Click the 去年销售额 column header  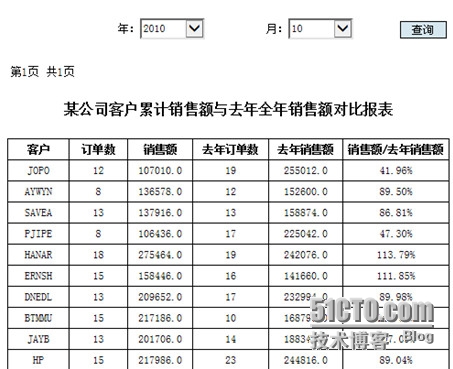(305, 149)
